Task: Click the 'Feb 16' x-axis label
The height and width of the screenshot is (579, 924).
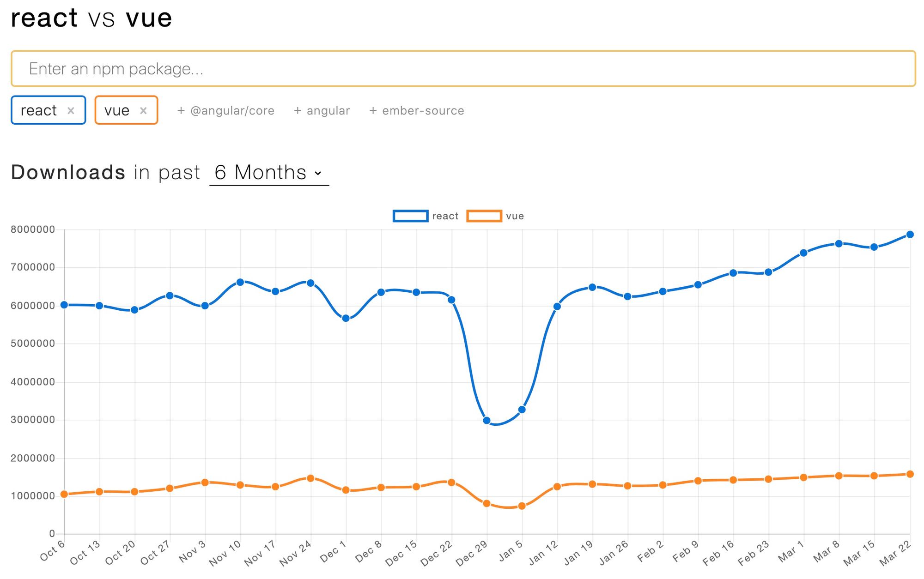Action: (x=718, y=553)
